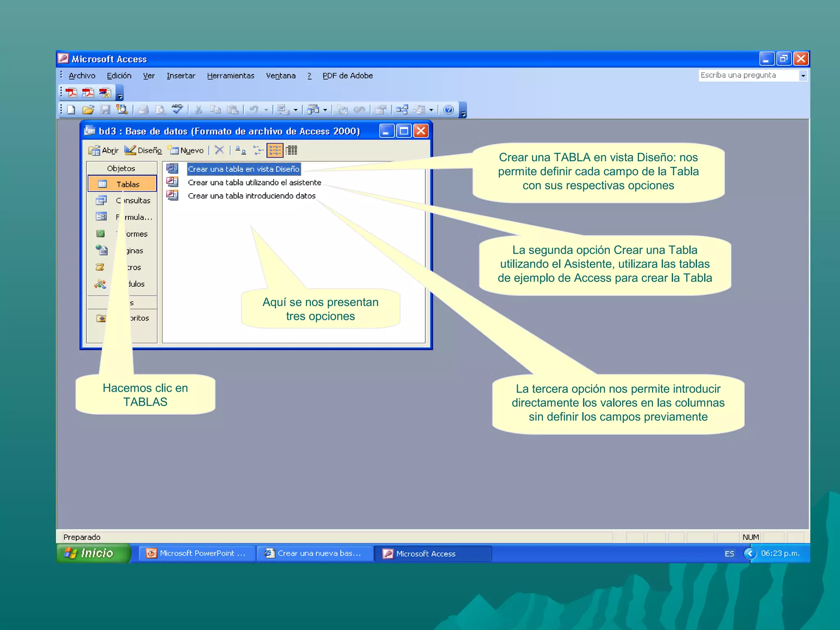
Task: Click the Objetos header bar
Action: click(121, 168)
